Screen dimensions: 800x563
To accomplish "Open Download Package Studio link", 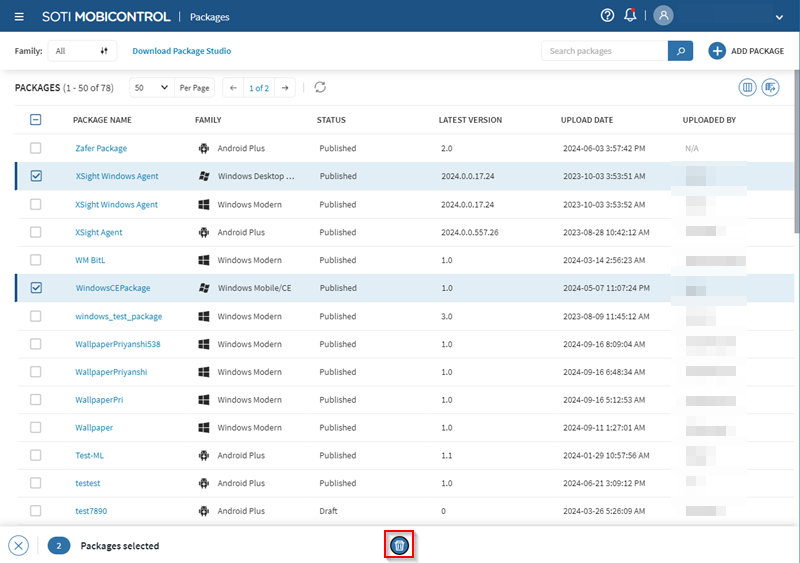I will coord(182,51).
